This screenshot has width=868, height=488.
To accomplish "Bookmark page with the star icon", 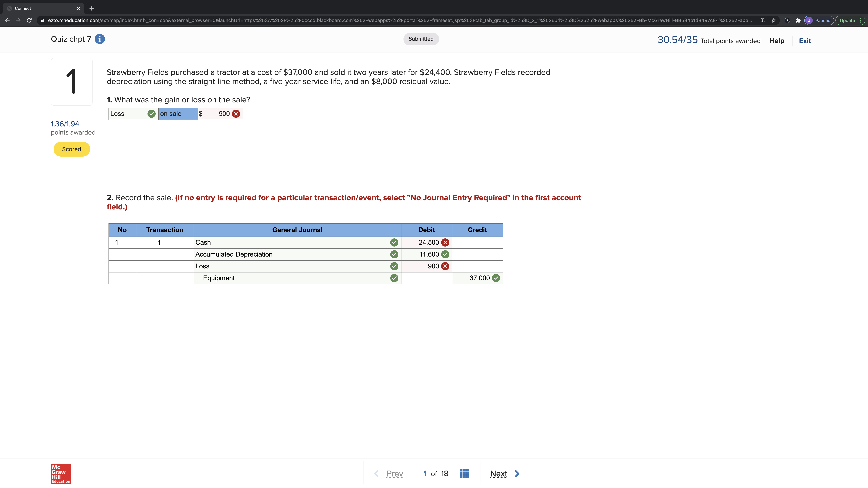I will point(774,20).
